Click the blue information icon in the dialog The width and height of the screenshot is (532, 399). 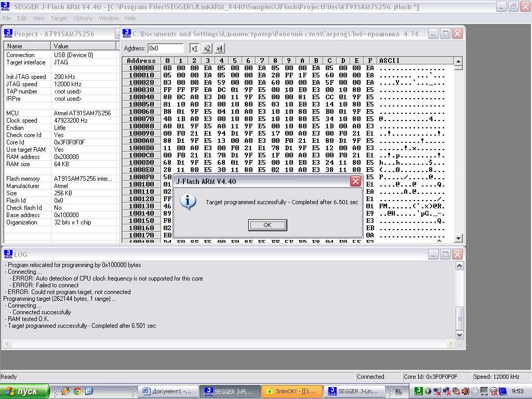click(188, 202)
